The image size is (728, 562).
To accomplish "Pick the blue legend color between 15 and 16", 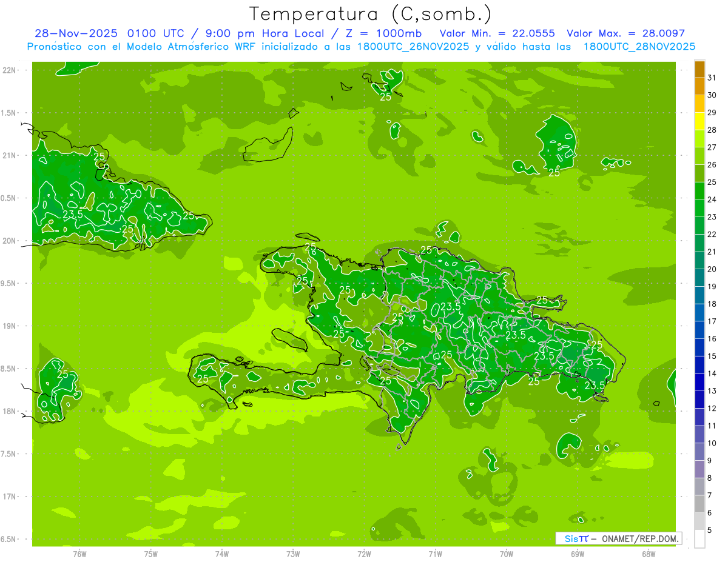I will [699, 347].
